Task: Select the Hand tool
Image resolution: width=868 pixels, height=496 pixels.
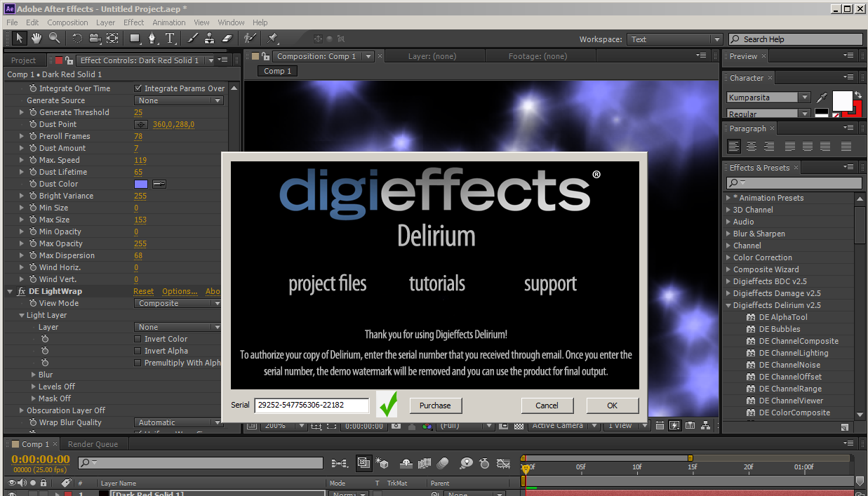Action: pos(36,39)
